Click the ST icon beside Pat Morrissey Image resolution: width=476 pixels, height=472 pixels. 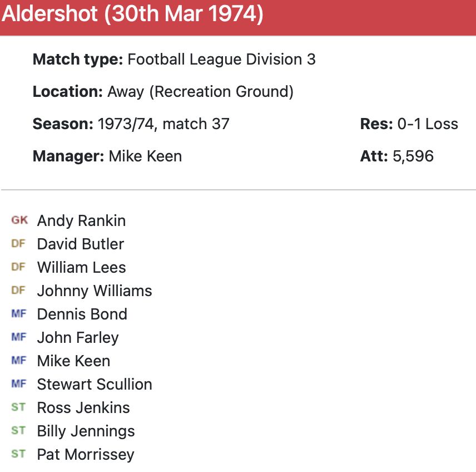(x=18, y=454)
